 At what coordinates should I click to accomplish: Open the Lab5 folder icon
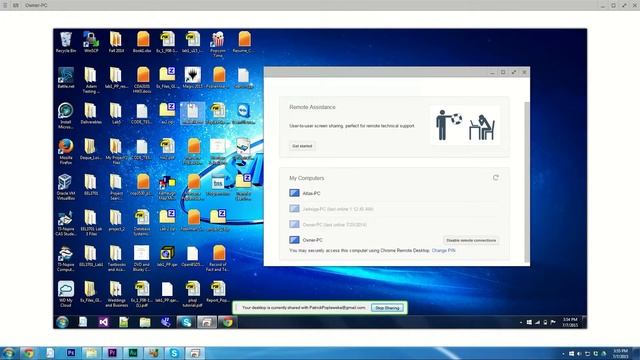[x=116, y=113]
